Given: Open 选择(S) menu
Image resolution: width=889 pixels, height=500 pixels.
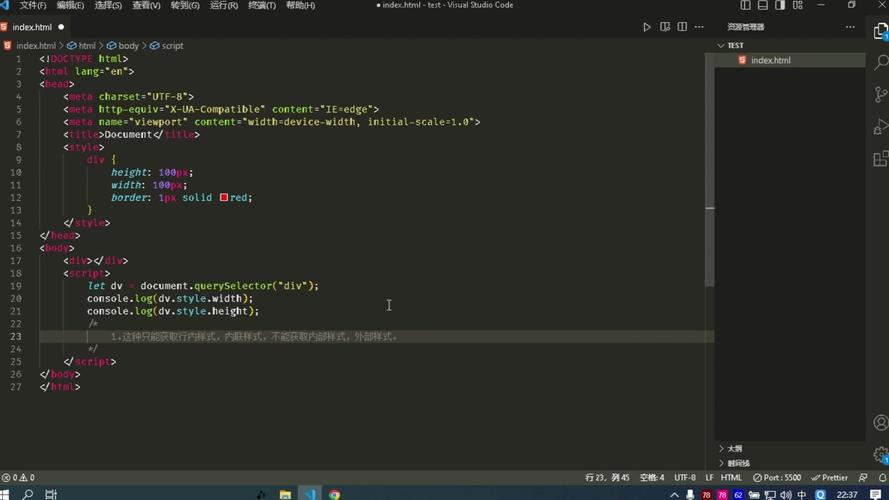Looking at the screenshot, I should point(108,5).
